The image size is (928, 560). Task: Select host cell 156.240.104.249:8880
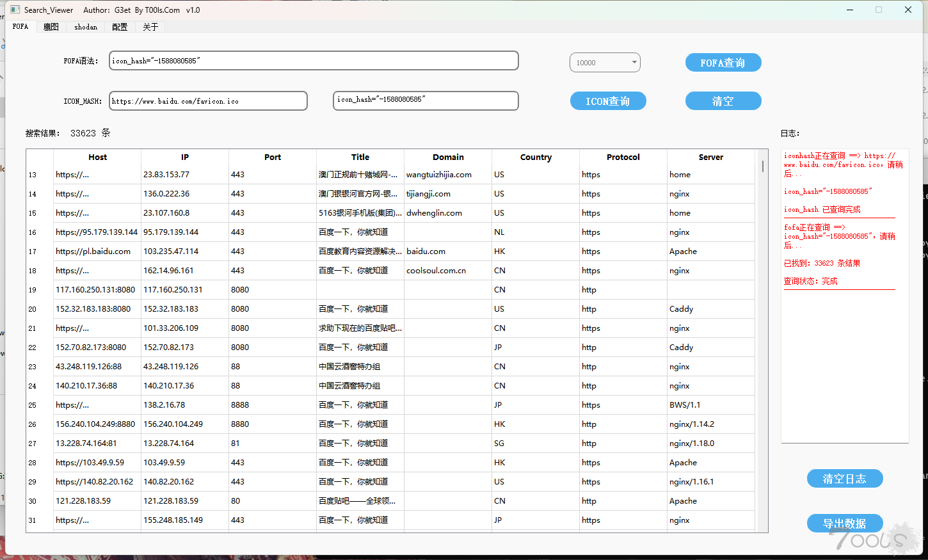(97, 424)
